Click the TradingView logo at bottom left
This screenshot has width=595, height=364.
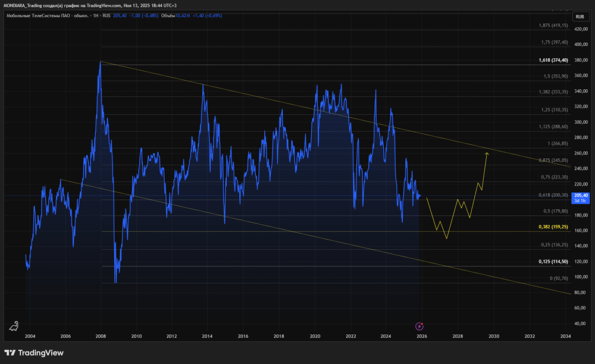coord(34,353)
